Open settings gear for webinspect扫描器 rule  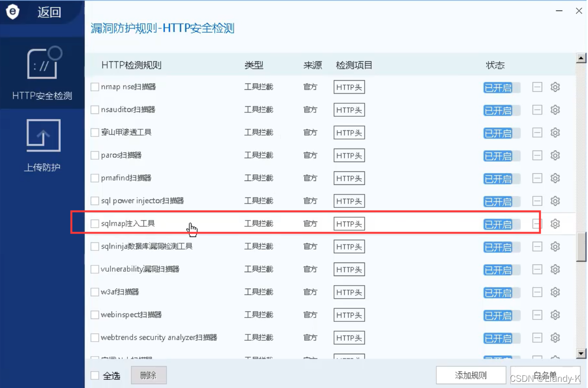[555, 315]
